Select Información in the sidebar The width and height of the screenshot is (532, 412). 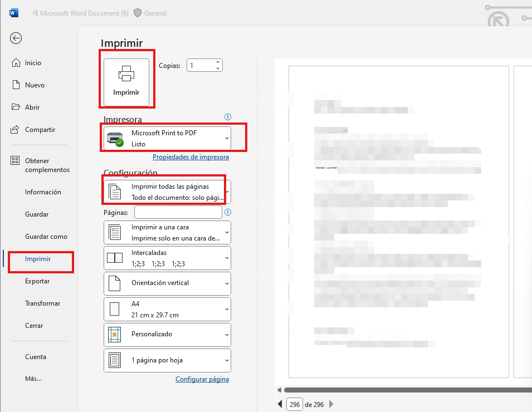click(43, 192)
